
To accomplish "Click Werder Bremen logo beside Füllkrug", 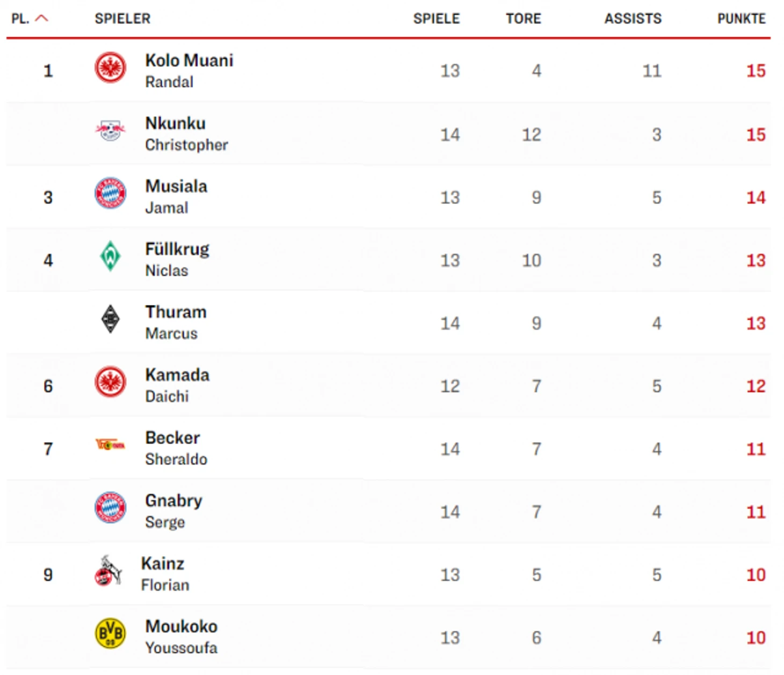I will (110, 256).
